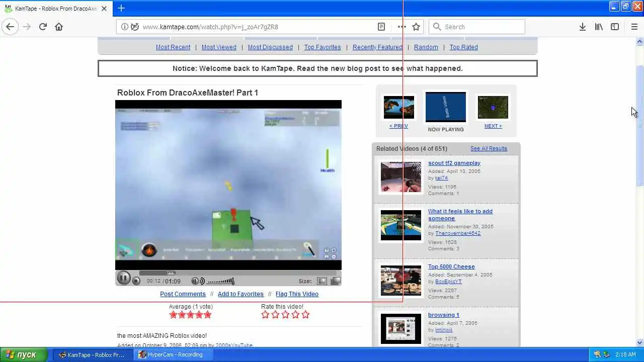Image resolution: width=644 pixels, height=362 pixels.
Task: Visit uploader BoxEpicYT's profile
Action: point(448,282)
